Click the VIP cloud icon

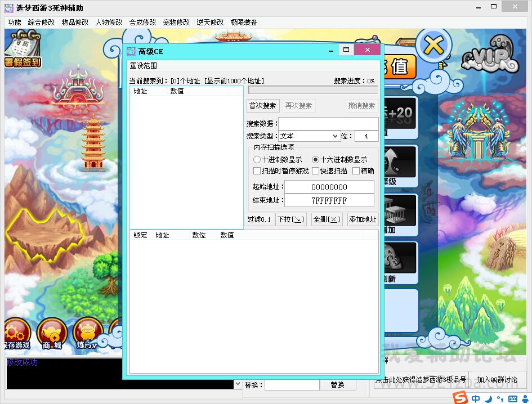click(x=490, y=56)
